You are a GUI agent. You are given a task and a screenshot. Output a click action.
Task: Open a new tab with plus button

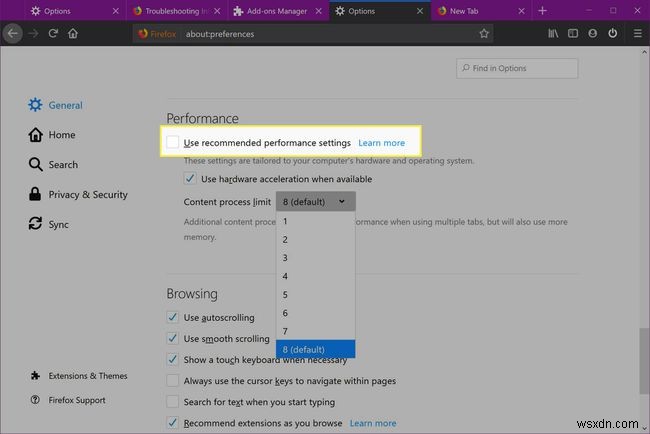click(x=542, y=11)
